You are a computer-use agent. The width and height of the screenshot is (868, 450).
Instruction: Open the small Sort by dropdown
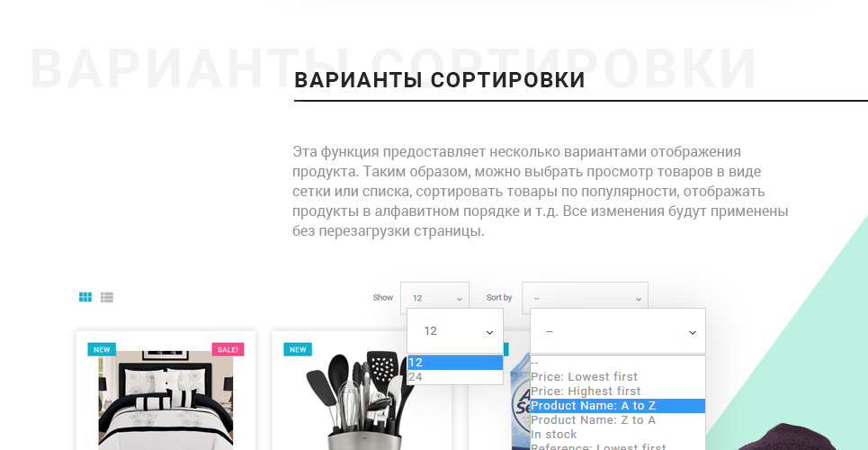coord(585,297)
